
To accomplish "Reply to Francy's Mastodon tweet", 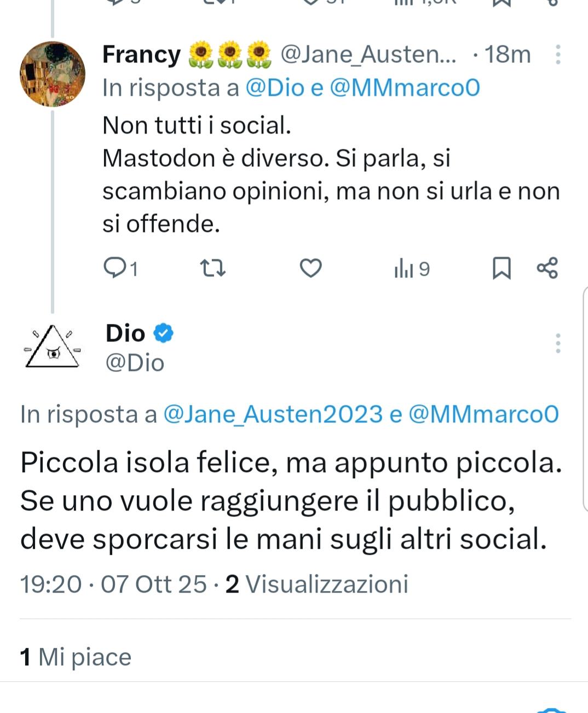I will click(x=115, y=268).
